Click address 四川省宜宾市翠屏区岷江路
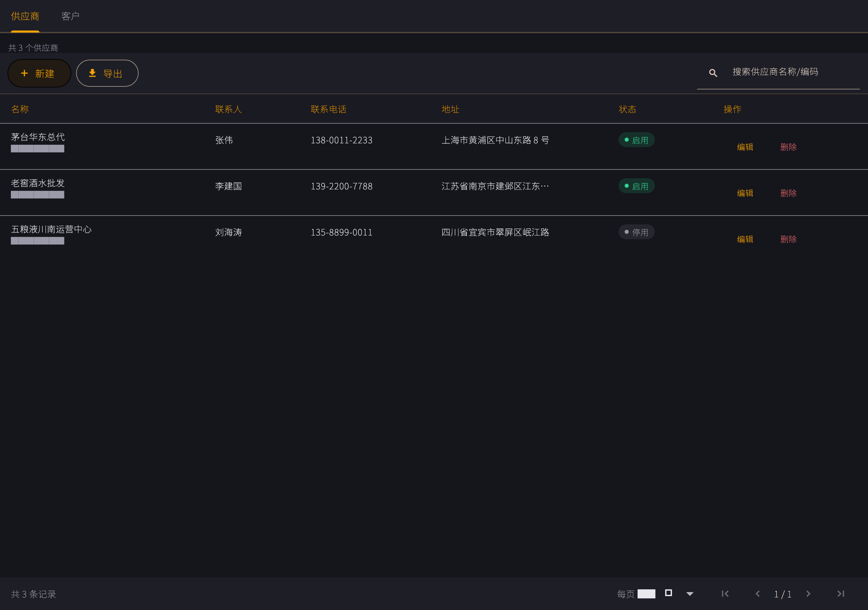Viewport: 868px width, 610px height. (x=495, y=232)
